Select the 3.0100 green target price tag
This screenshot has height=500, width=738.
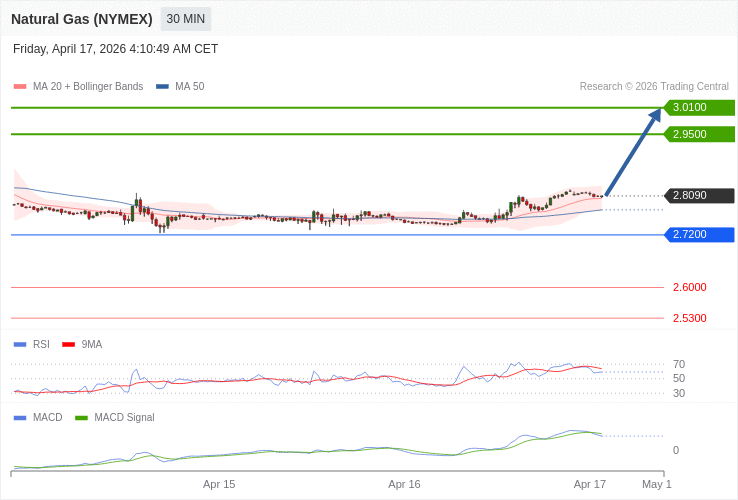point(699,108)
